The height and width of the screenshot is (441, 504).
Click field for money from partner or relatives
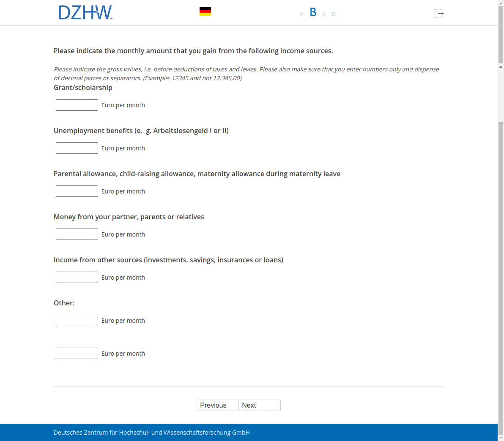[x=77, y=234]
